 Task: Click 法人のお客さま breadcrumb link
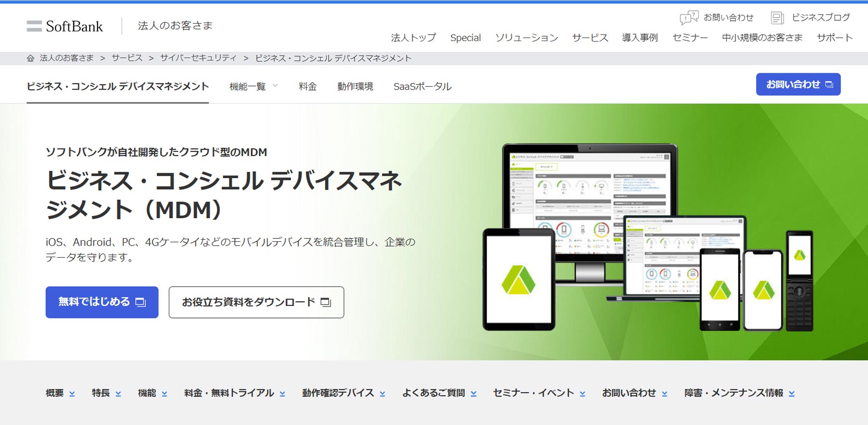(x=67, y=58)
